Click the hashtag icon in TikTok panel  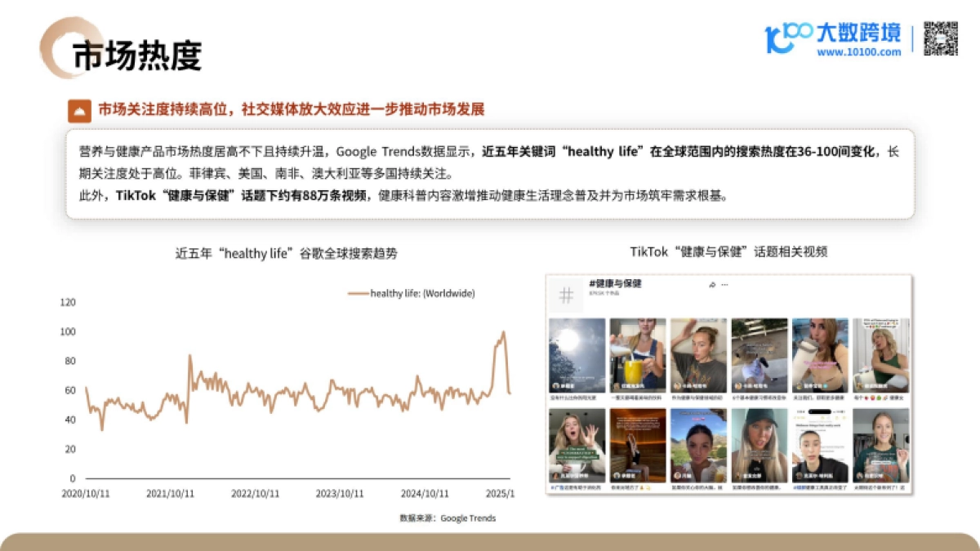(566, 295)
